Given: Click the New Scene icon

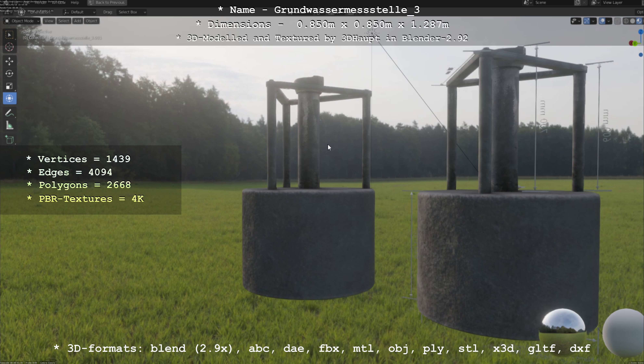Looking at the screenshot, I should coord(578,2).
